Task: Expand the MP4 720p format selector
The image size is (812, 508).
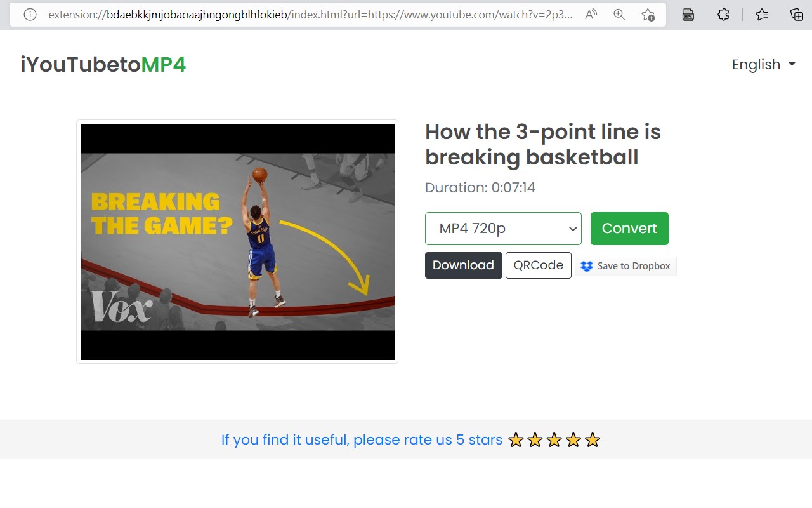Action: pos(503,229)
